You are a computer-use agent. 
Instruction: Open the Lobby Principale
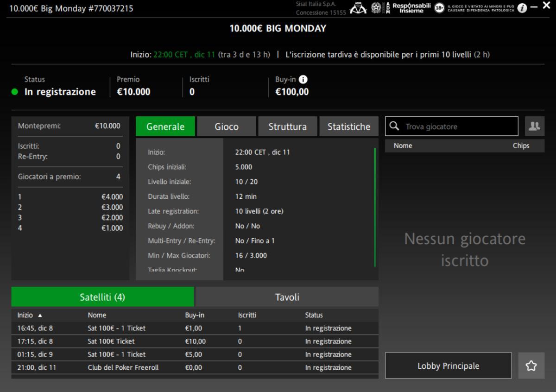click(448, 366)
